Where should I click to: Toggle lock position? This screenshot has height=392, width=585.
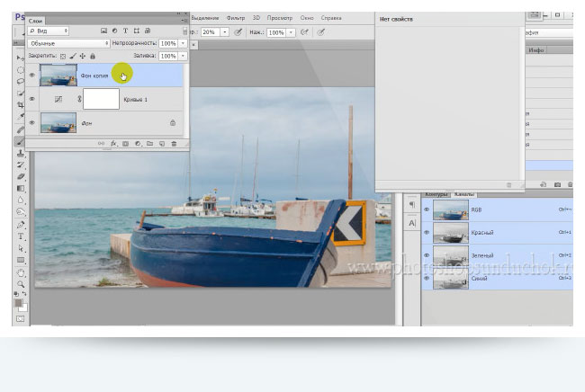pos(83,57)
